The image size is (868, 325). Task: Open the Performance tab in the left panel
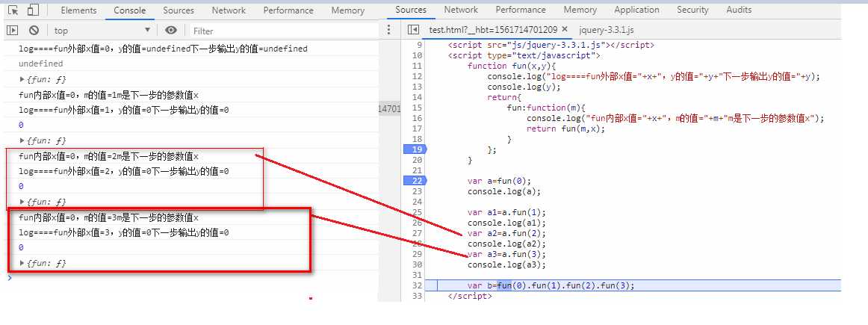[288, 10]
